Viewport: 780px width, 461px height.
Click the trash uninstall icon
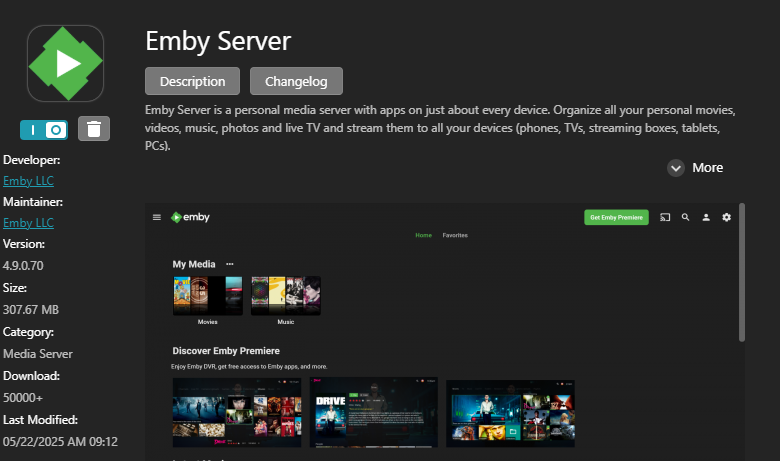coord(94,129)
